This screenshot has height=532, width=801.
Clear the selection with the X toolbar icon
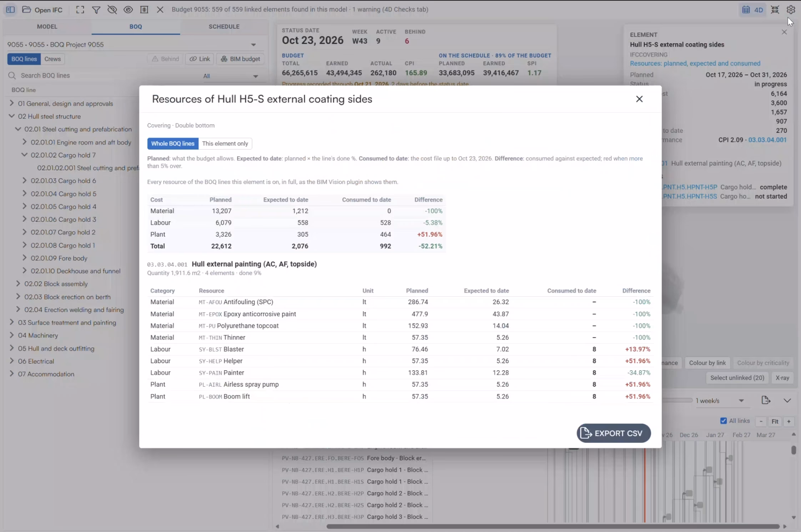[x=160, y=10]
